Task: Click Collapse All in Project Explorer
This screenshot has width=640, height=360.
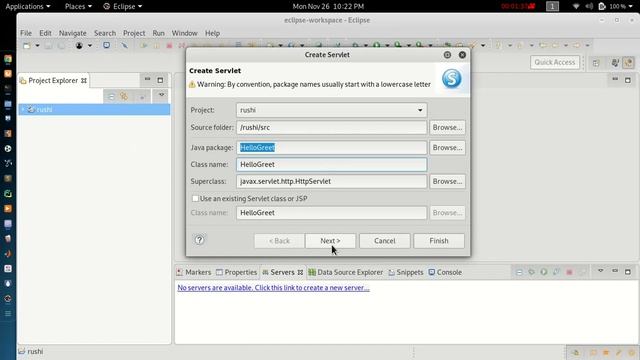Action: pyautogui.click(x=111, y=97)
